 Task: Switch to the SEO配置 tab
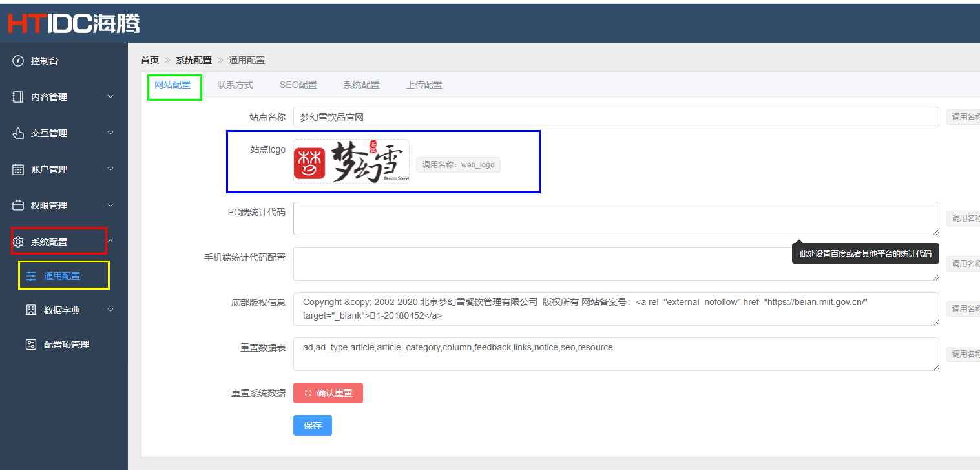(298, 85)
